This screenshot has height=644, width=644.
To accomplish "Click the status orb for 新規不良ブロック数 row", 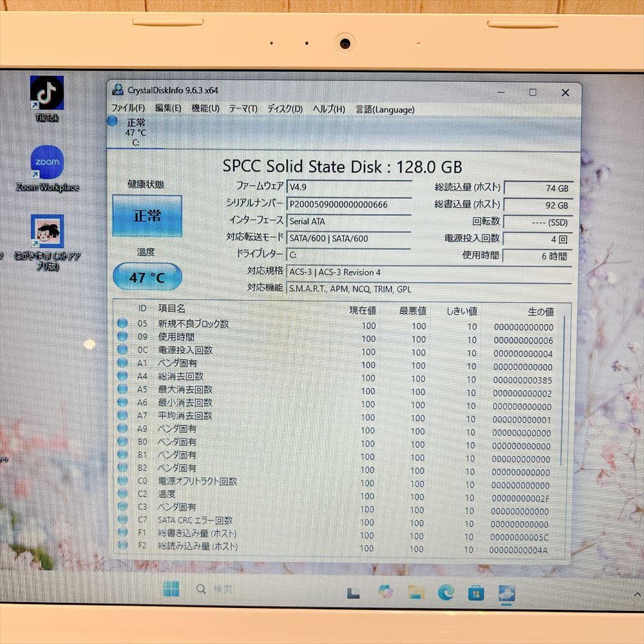I will coord(122,325).
